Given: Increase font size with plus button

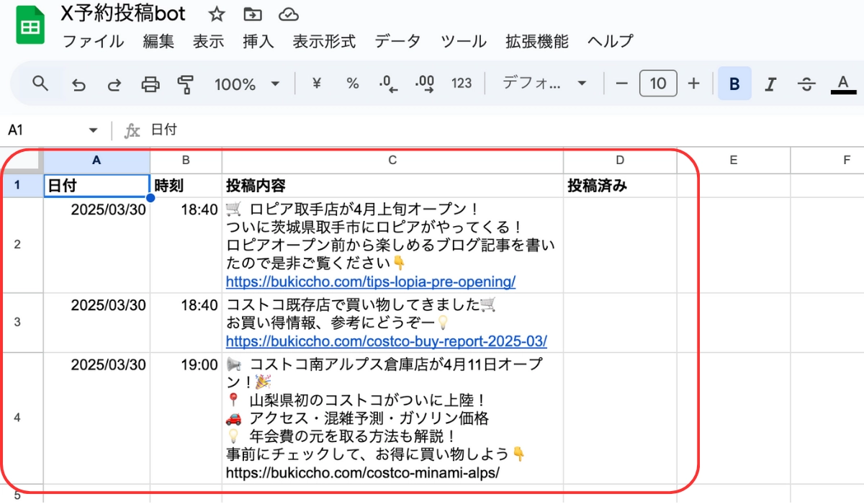Looking at the screenshot, I should pyautogui.click(x=693, y=84).
